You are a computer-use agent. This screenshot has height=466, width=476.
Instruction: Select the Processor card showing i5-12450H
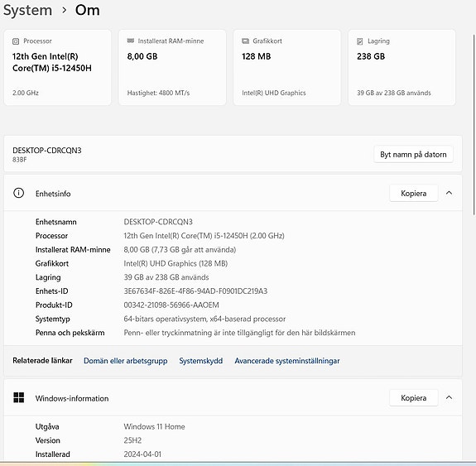coord(57,67)
